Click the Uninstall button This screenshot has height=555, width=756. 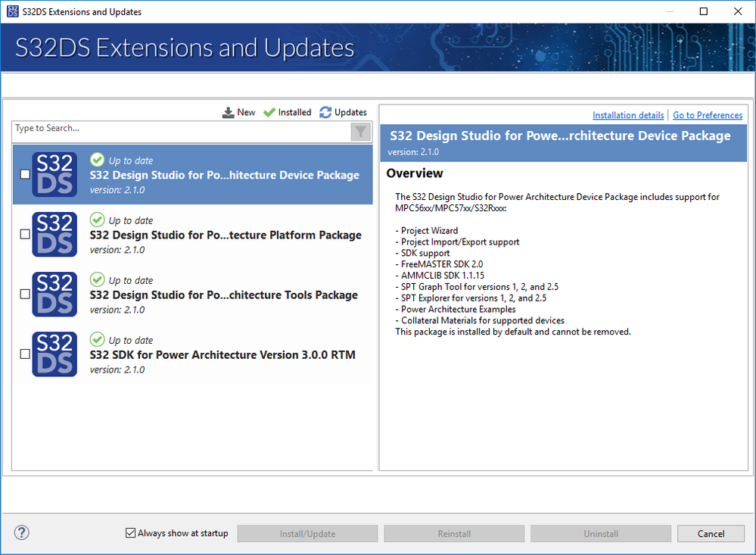601,534
